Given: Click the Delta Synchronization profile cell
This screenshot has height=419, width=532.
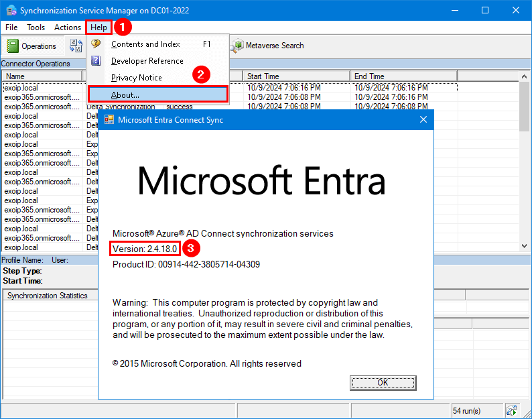Looking at the screenshot, I should (121, 107).
